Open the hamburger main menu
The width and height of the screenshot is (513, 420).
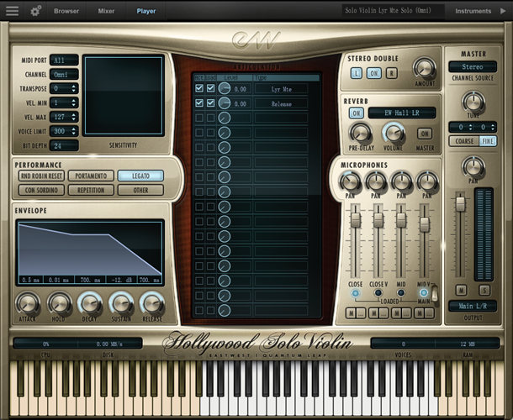pyautogui.click(x=12, y=11)
